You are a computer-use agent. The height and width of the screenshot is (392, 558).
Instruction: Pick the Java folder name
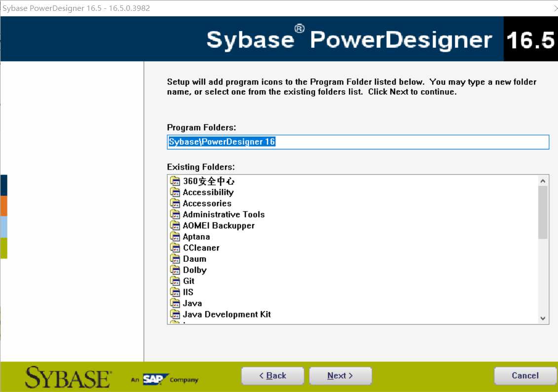click(192, 303)
